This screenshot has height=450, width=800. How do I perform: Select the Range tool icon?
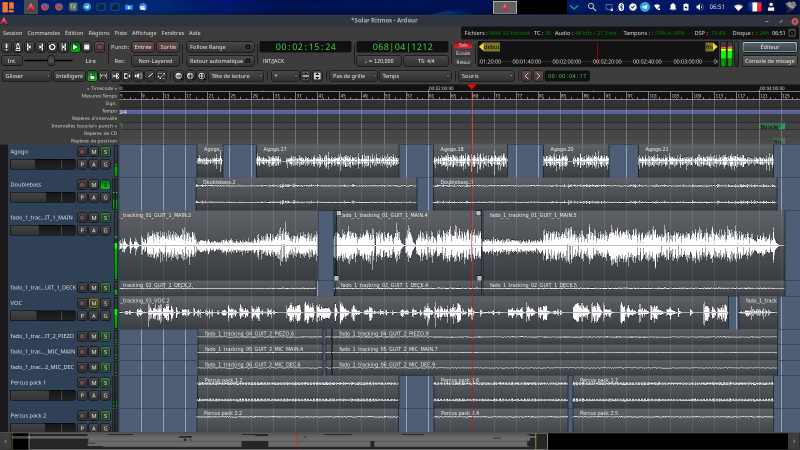pyautogui.click(x=105, y=76)
